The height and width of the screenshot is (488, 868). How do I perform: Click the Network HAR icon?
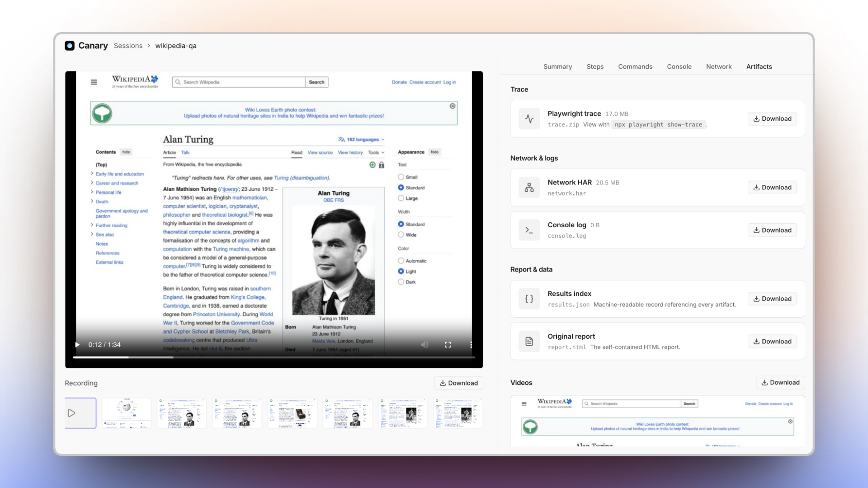(529, 188)
